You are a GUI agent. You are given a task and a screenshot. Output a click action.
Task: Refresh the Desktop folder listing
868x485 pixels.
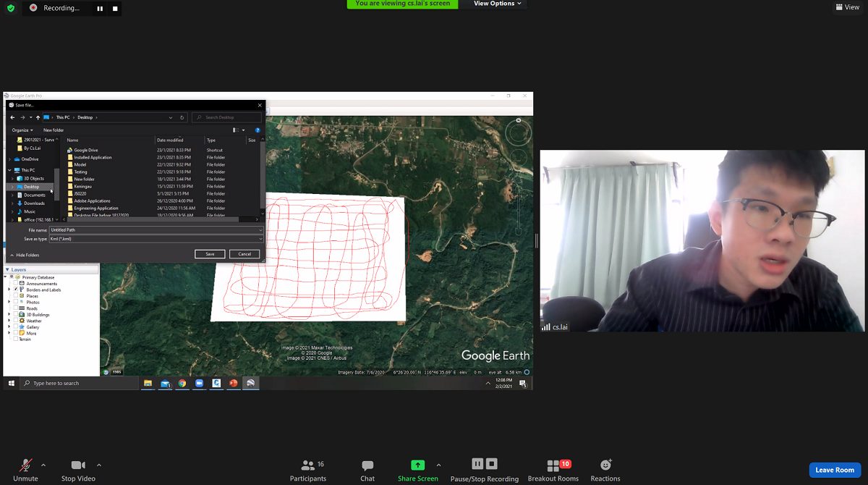point(182,117)
